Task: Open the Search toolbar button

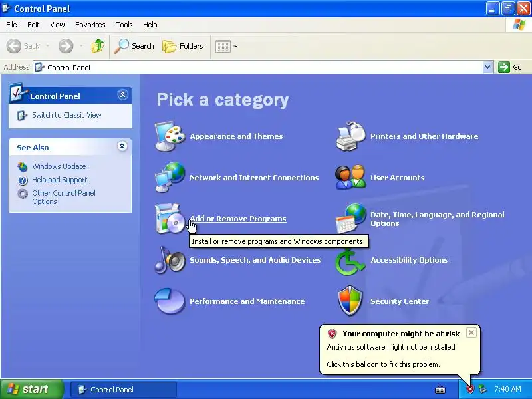Action: click(134, 46)
